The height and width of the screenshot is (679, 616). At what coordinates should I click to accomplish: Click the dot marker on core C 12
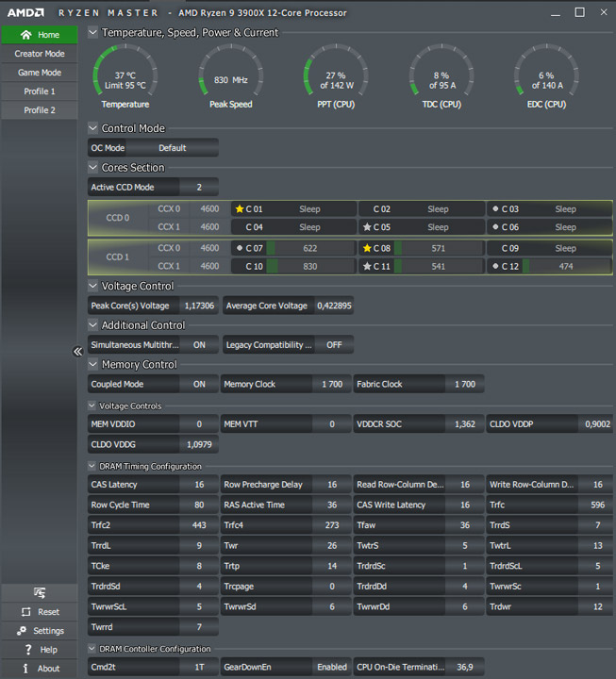495,266
